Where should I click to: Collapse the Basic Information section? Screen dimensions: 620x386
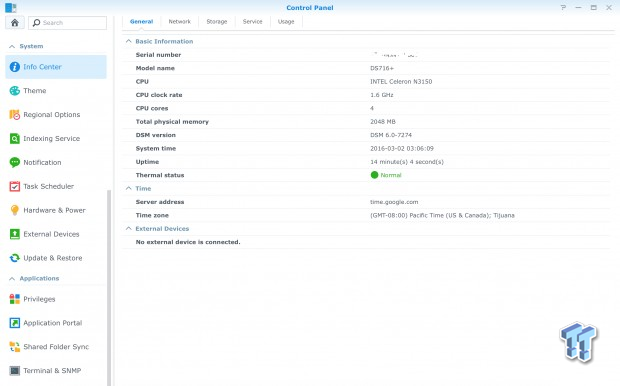click(129, 41)
